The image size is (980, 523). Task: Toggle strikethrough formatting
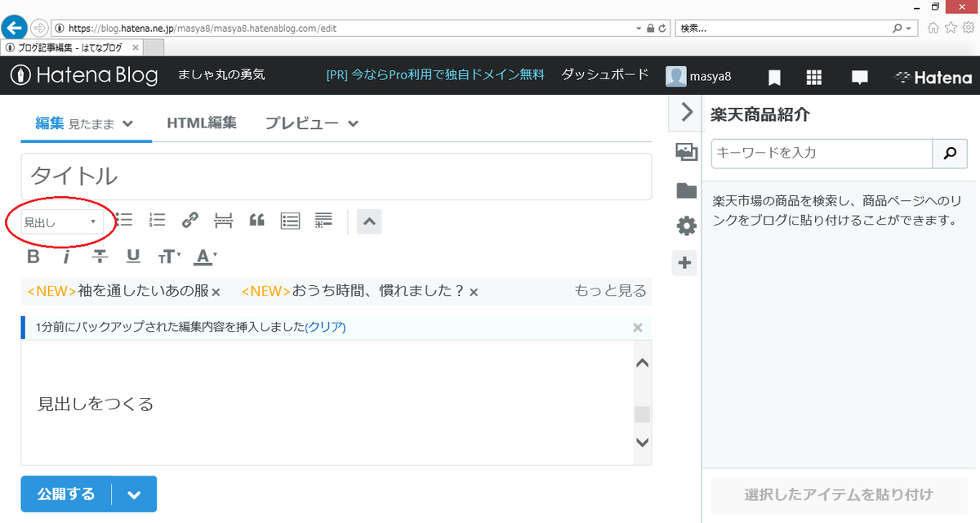(x=100, y=257)
